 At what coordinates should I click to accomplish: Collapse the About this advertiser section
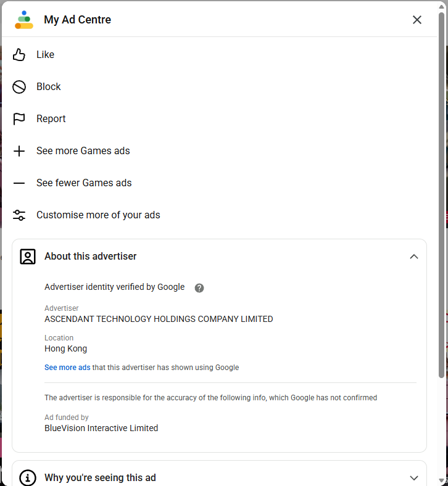point(414,257)
